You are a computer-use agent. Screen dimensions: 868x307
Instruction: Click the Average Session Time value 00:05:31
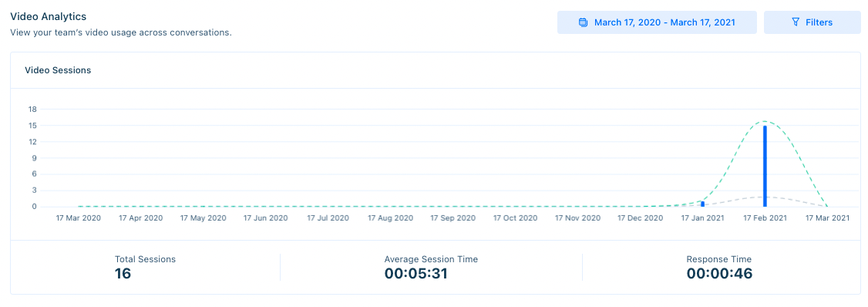[415, 273]
